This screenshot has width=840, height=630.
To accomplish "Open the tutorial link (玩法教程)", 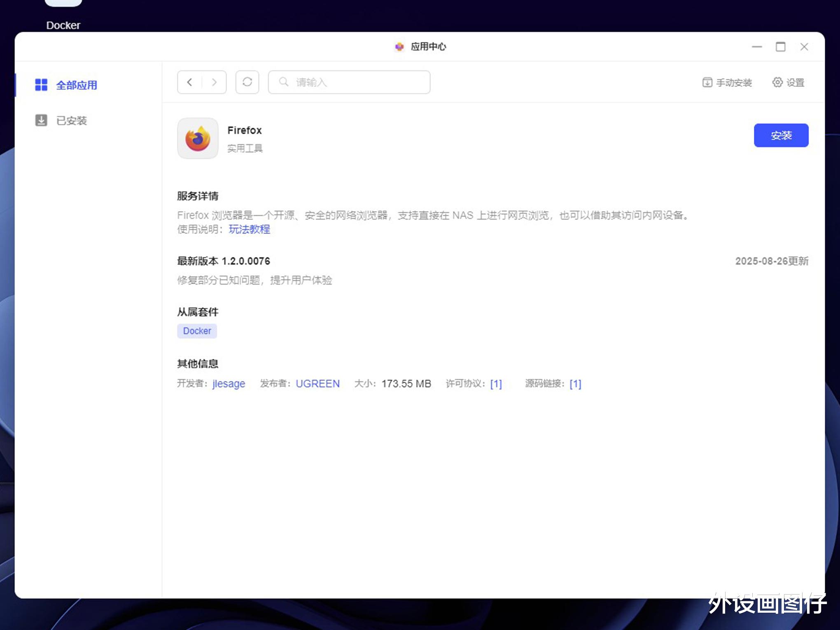I will pos(250,229).
